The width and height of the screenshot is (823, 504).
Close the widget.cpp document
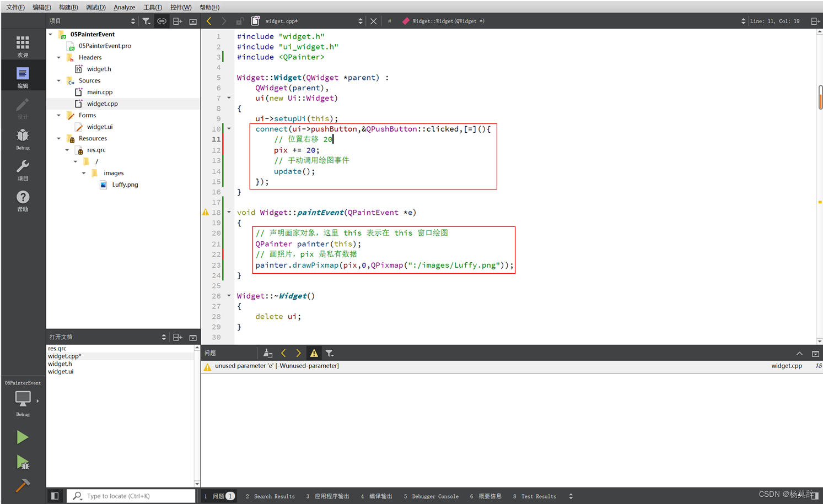(x=374, y=21)
